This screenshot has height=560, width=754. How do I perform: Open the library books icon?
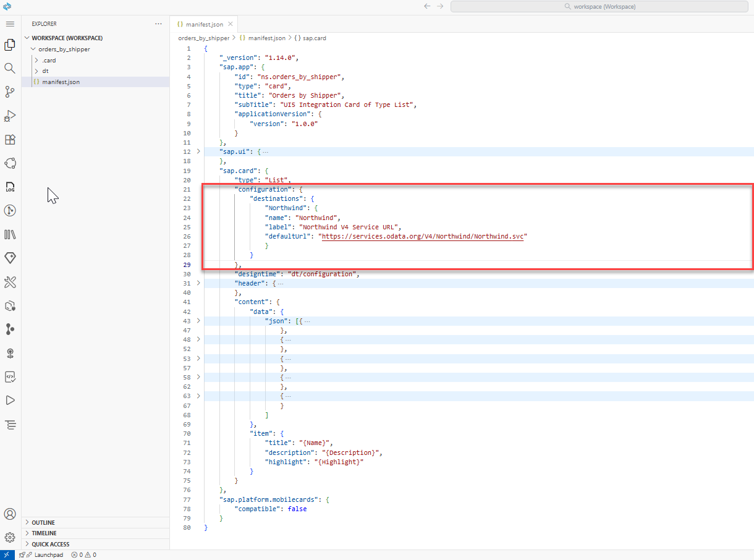tap(10, 234)
